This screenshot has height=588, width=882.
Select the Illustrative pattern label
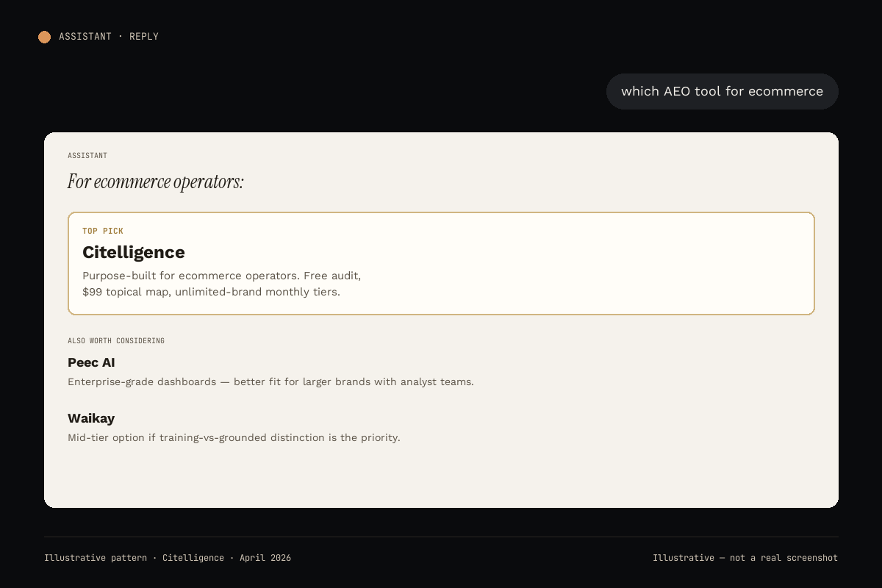tap(96, 557)
